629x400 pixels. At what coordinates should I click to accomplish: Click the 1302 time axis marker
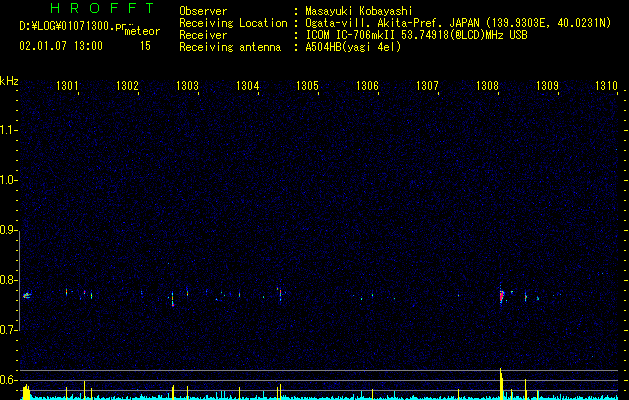point(127,85)
